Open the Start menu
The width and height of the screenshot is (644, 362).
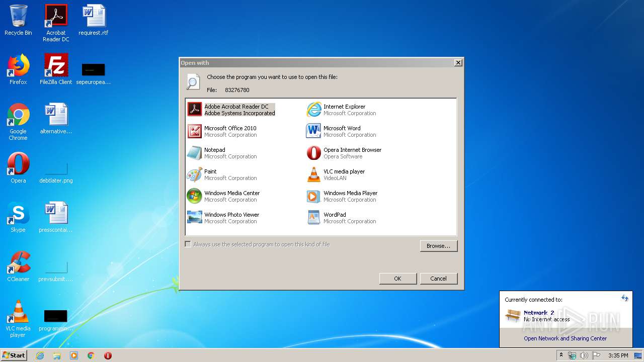(x=14, y=355)
